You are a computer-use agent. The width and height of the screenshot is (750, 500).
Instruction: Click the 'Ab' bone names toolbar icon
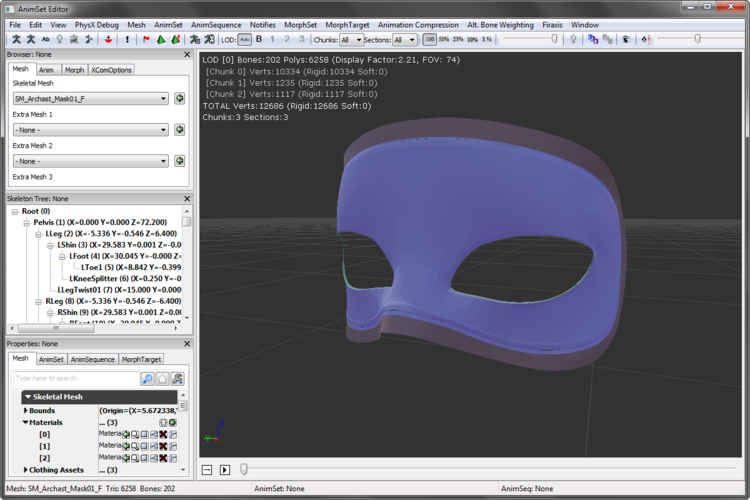point(45,39)
